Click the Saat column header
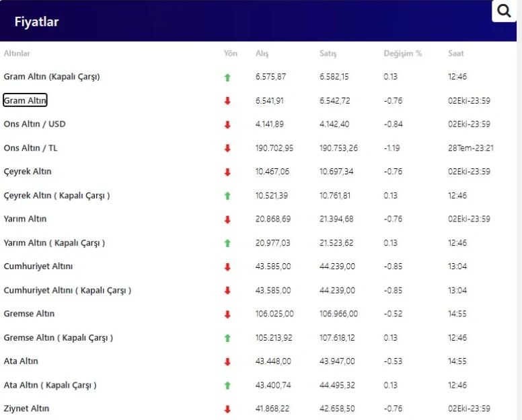Screen dimensions: 522x420 click(456, 53)
